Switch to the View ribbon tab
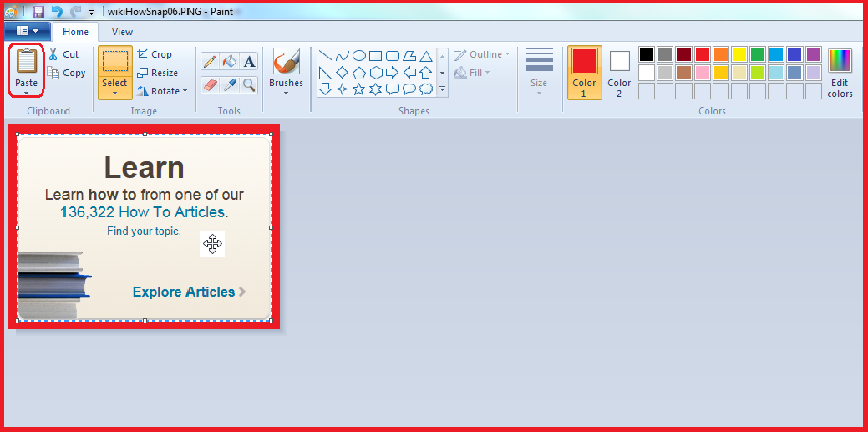The height and width of the screenshot is (432, 868). [x=122, y=32]
